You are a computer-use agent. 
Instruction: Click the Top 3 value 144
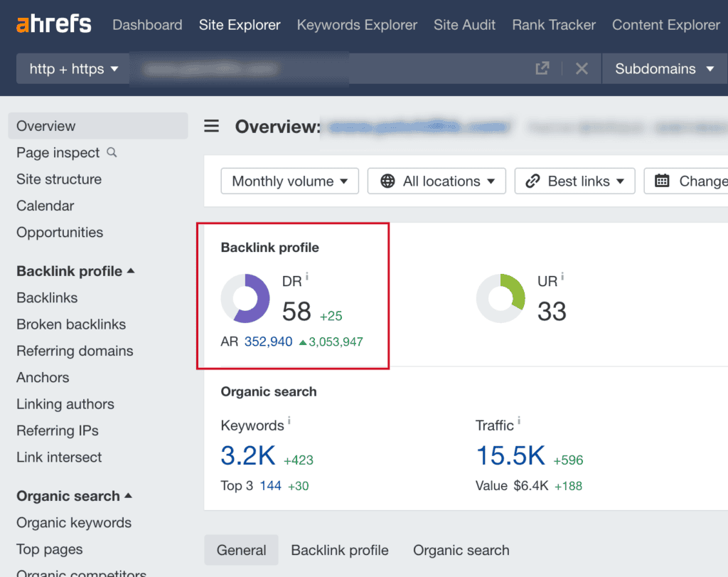pos(270,485)
